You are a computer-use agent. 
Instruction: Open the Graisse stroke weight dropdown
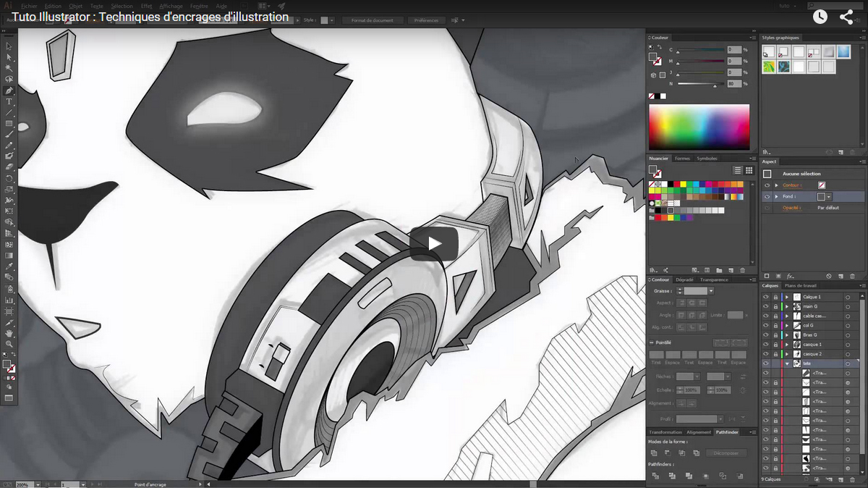[711, 290]
